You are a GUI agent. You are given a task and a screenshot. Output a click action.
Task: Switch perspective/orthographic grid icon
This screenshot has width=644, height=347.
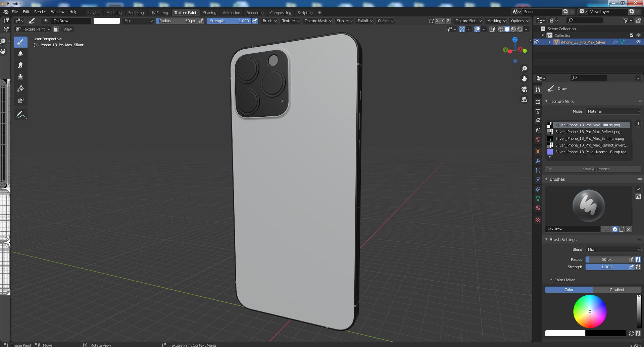point(524,100)
